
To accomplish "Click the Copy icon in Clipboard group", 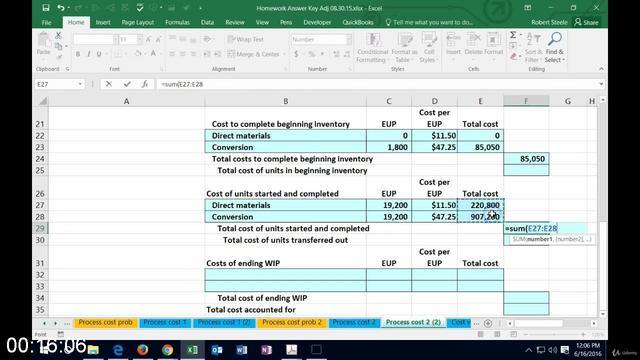I will pos(59,46).
